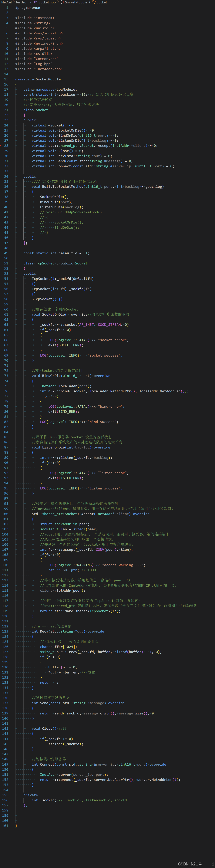The height and width of the screenshot is (868, 215).
Task: Click the '#include <unistd.h>' line
Action: click(x=35, y=28)
